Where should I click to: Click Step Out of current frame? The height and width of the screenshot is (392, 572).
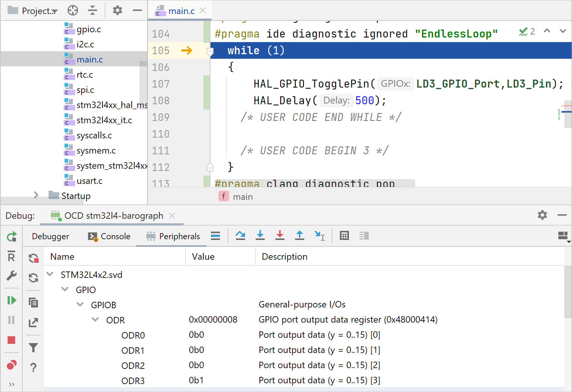300,235
